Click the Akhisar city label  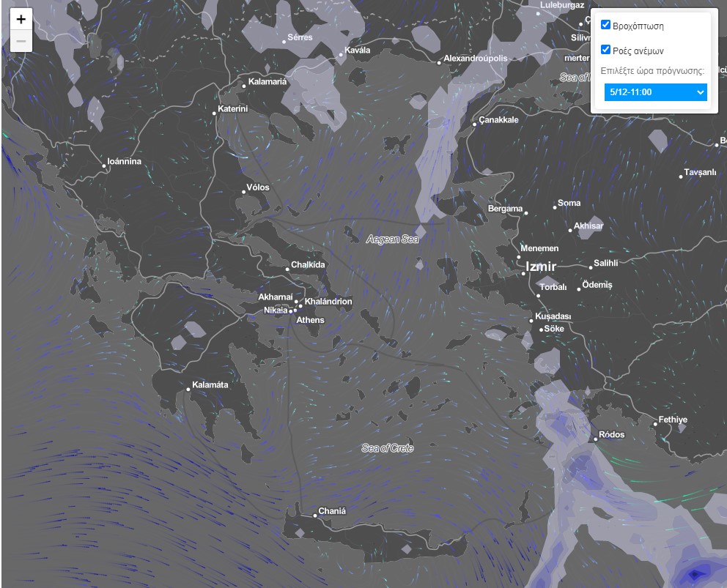click(588, 226)
